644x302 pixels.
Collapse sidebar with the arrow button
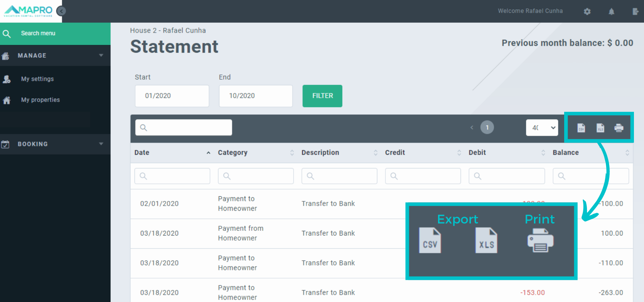(61, 11)
